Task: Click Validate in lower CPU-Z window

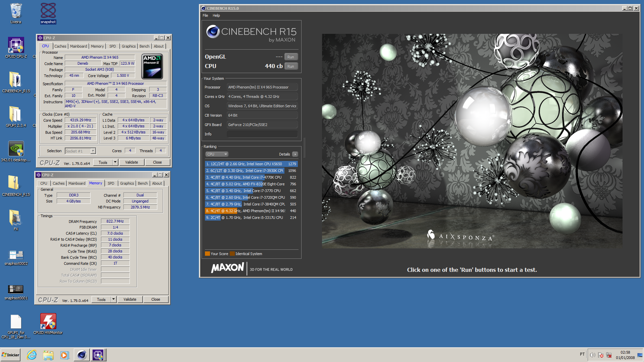Action: click(130, 299)
